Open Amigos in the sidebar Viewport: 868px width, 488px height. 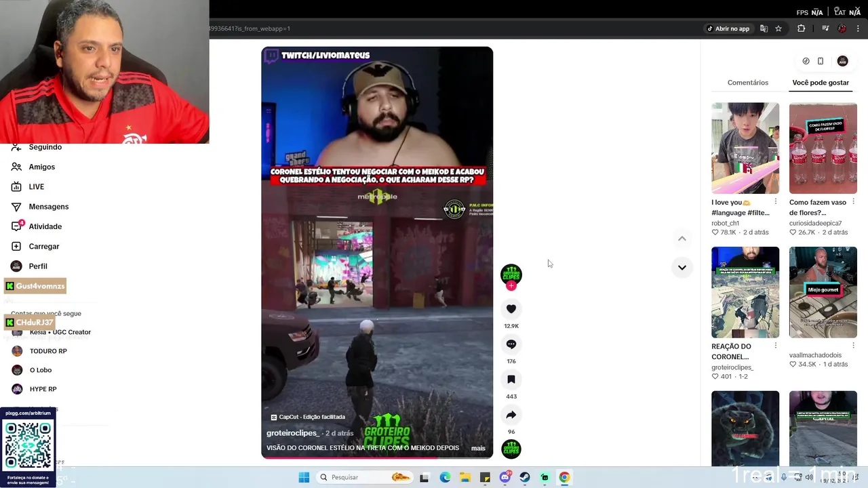click(42, 167)
